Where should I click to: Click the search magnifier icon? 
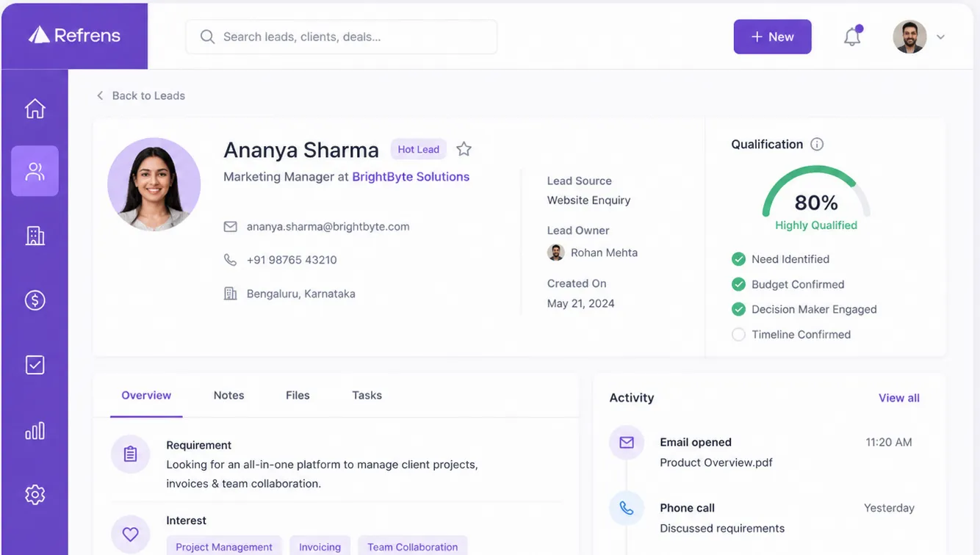tap(207, 37)
